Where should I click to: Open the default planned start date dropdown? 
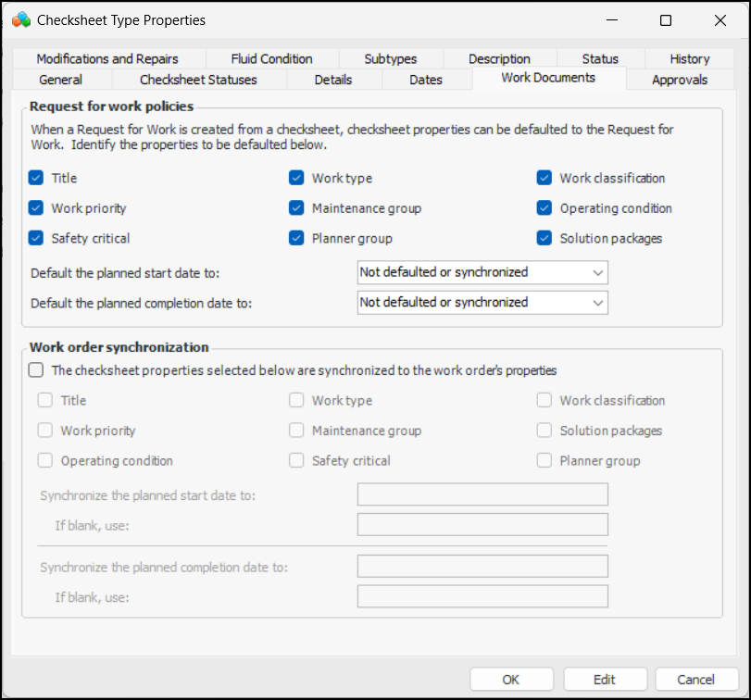tap(482, 272)
